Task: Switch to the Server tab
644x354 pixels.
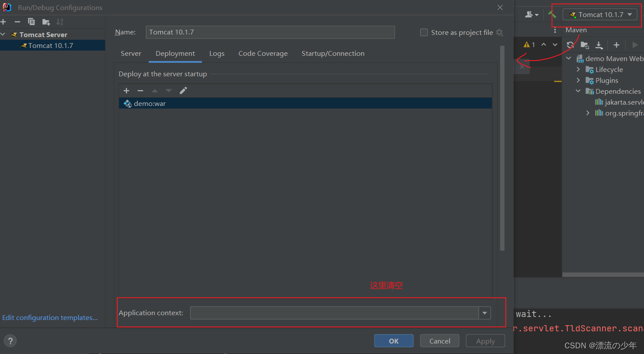Action: [131, 54]
